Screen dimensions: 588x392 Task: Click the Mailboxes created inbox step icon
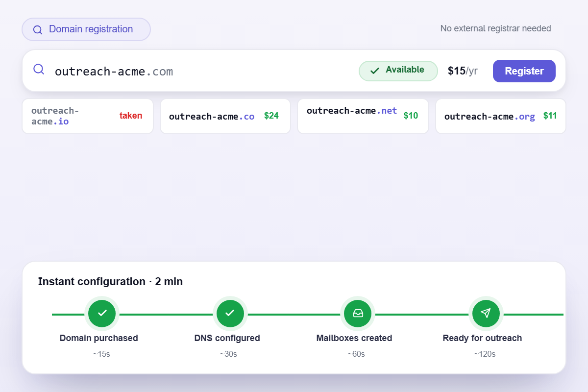point(358,313)
